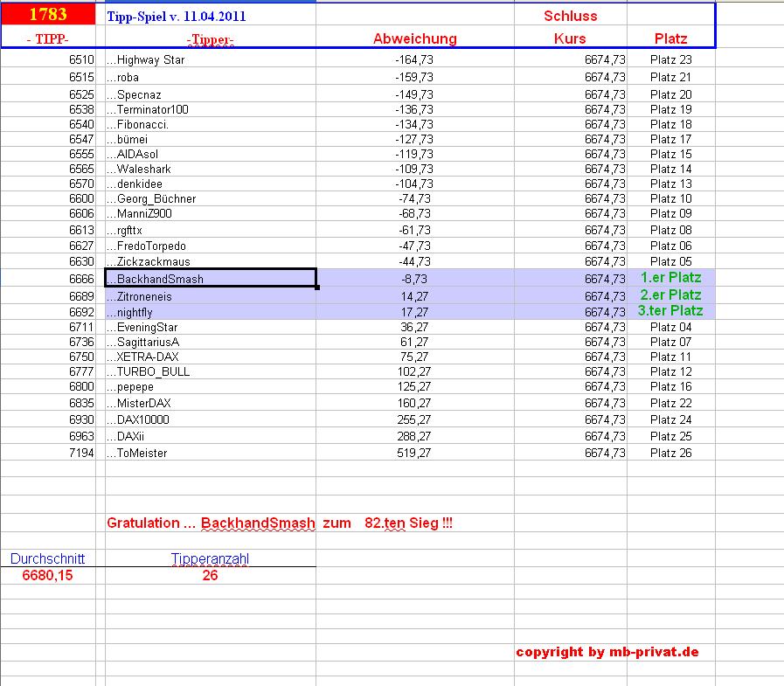This screenshot has width=784, height=686.
Task: Select the '...roba' tipper cell
Action: pyautogui.click(x=211, y=78)
